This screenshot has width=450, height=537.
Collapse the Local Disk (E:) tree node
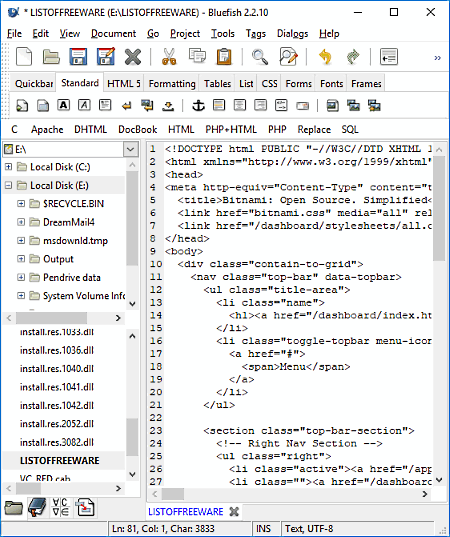tap(9, 185)
